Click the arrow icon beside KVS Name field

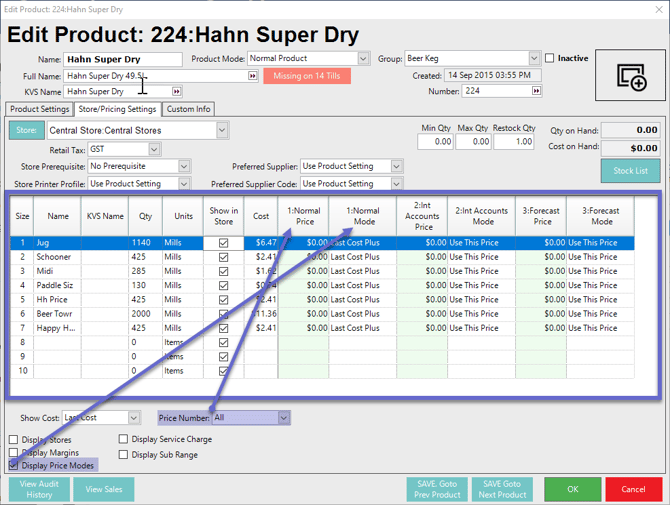click(177, 91)
